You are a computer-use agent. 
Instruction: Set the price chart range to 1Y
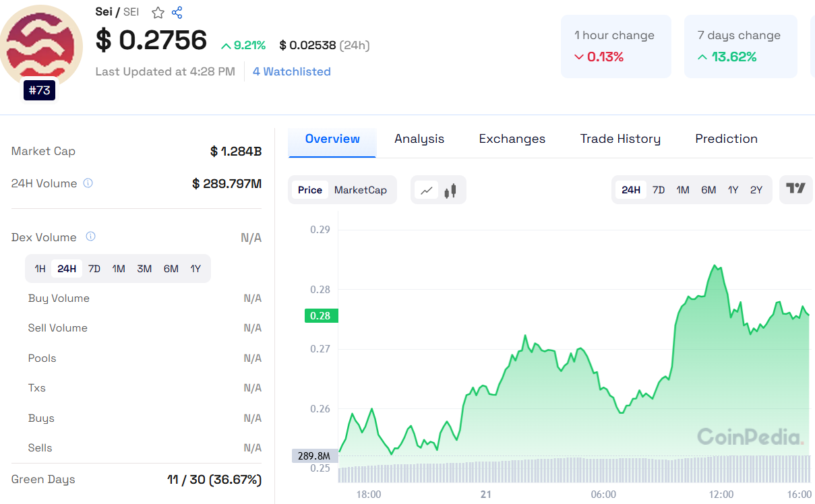(x=733, y=190)
